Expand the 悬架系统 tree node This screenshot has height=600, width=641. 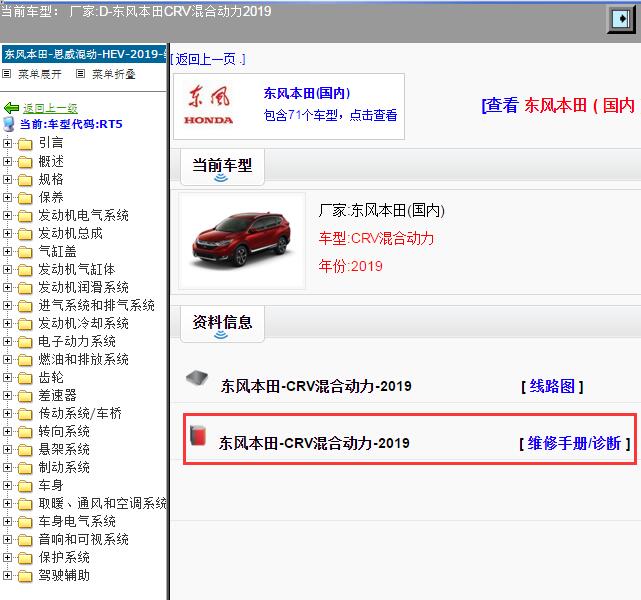coord(7,449)
